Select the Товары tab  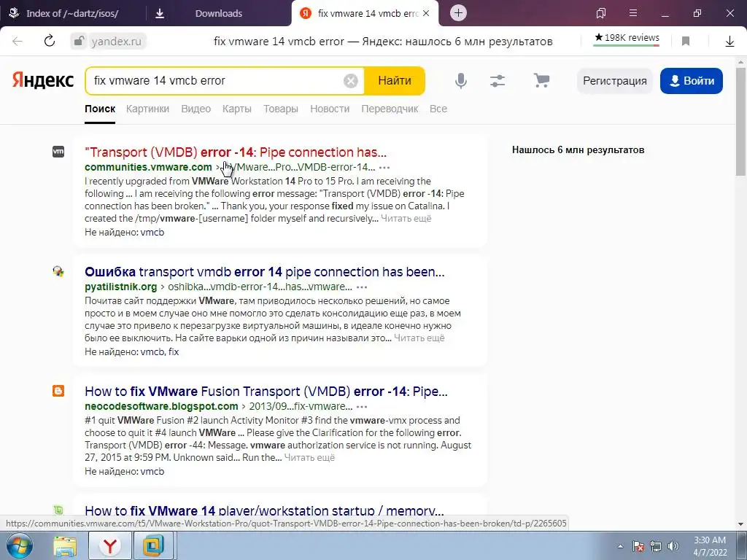(281, 109)
